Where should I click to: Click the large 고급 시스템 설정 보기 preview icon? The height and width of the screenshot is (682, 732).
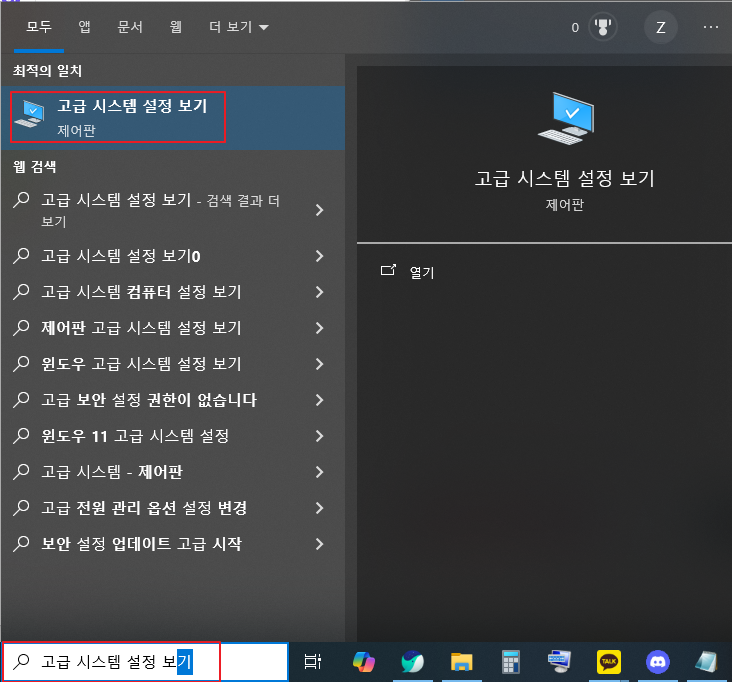[566, 118]
